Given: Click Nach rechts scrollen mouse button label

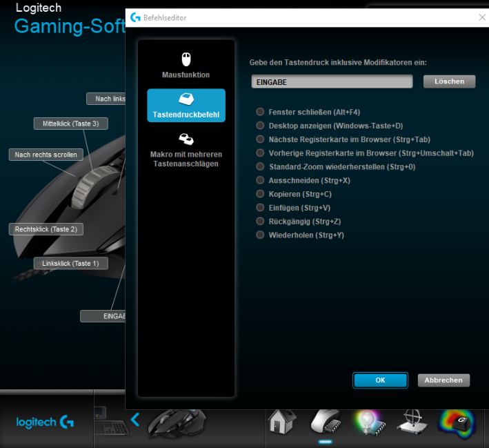Looking at the screenshot, I should pos(46,155).
